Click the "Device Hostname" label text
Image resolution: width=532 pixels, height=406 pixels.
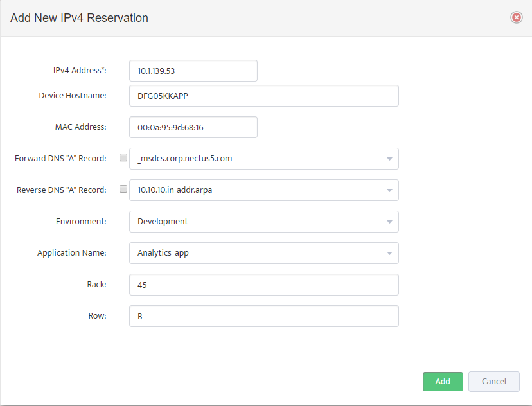tap(73, 96)
